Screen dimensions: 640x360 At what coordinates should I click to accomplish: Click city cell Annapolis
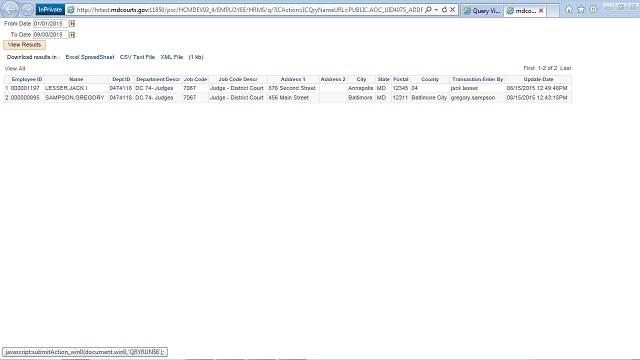(x=360, y=88)
